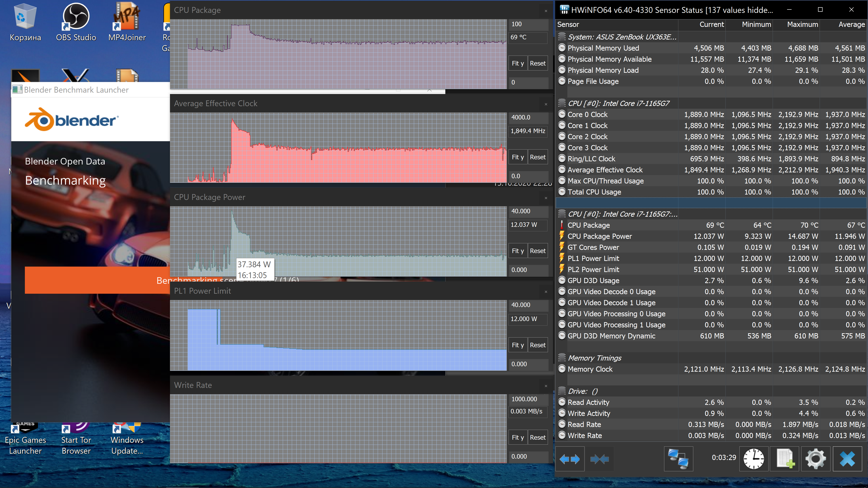Viewport: 868px width, 488px height.
Task: Reset the PL1 Power Limit graph
Action: click(538, 345)
